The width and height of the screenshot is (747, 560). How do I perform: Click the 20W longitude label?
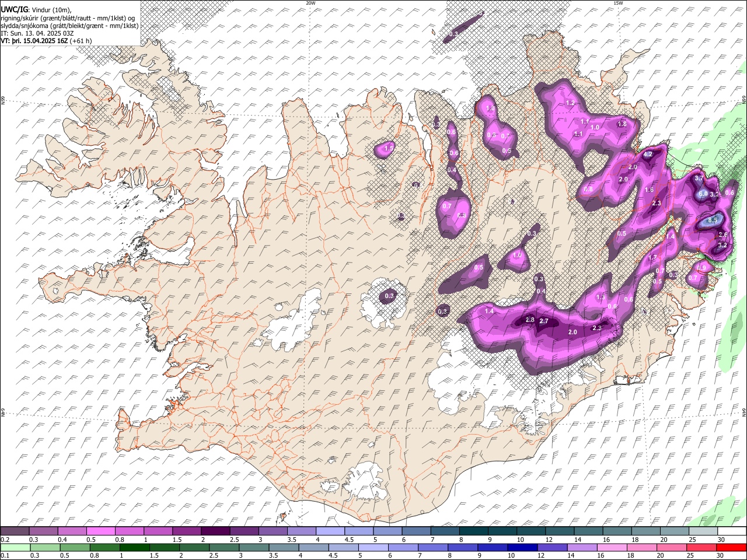click(310, 3)
